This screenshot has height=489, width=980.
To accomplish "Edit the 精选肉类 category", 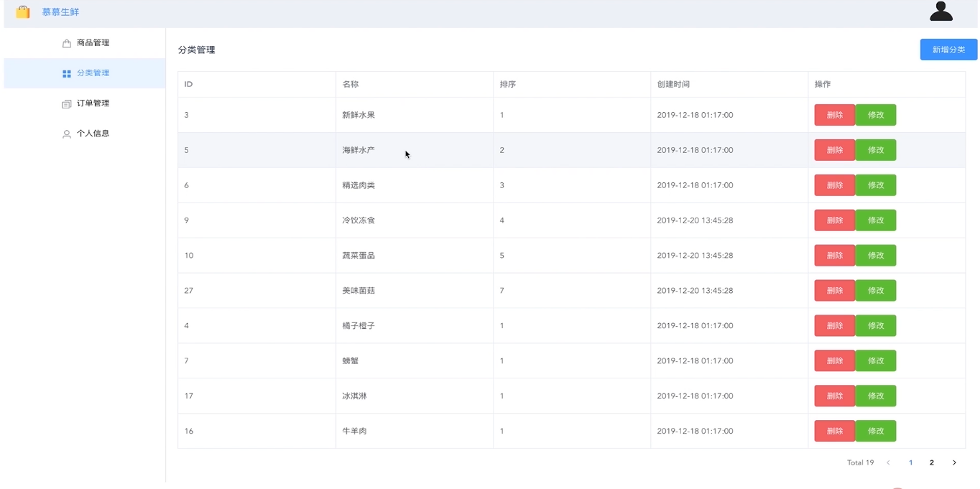I will coord(876,185).
